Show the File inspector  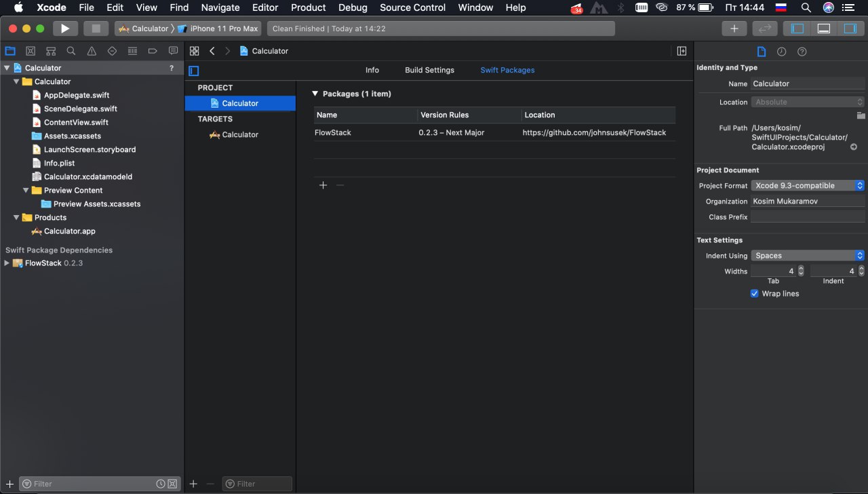point(762,52)
